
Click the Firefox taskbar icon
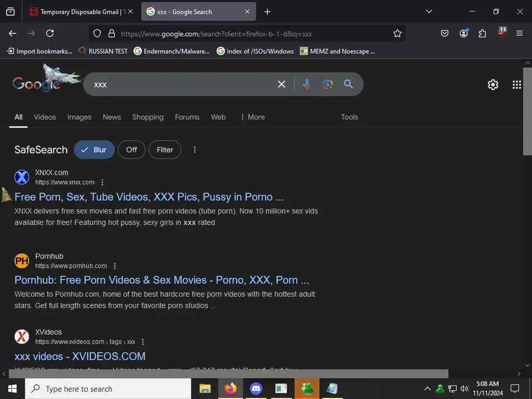pyautogui.click(x=230, y=389)
